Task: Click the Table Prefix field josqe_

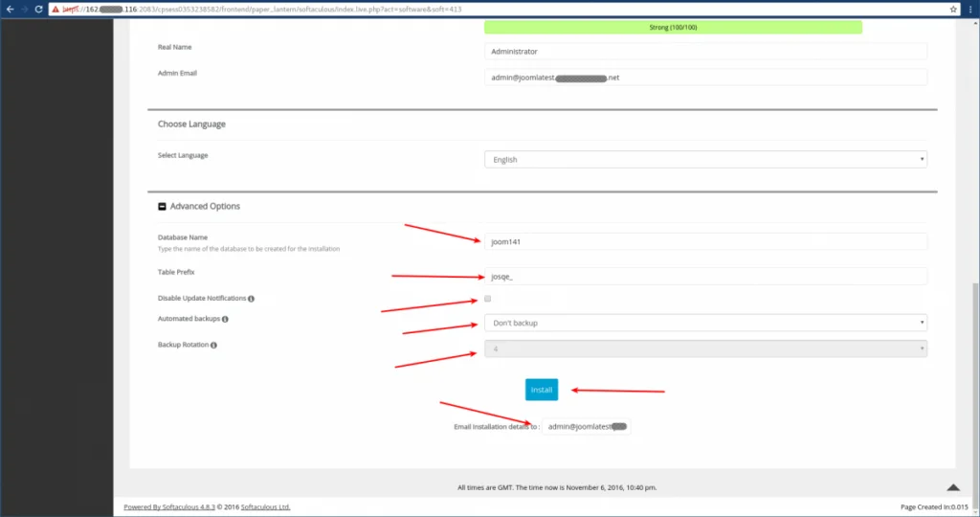Action: click(705, 277)
